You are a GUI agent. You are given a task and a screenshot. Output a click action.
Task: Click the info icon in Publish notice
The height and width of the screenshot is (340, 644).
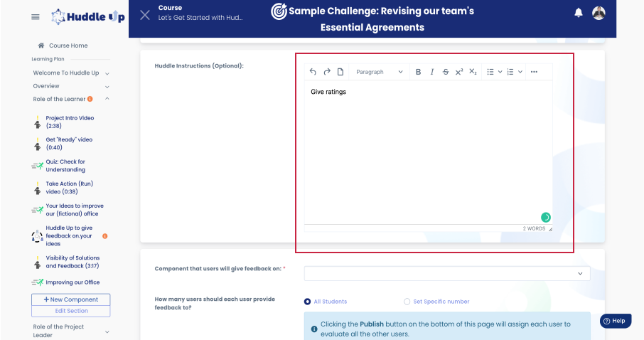coord(314,329)
